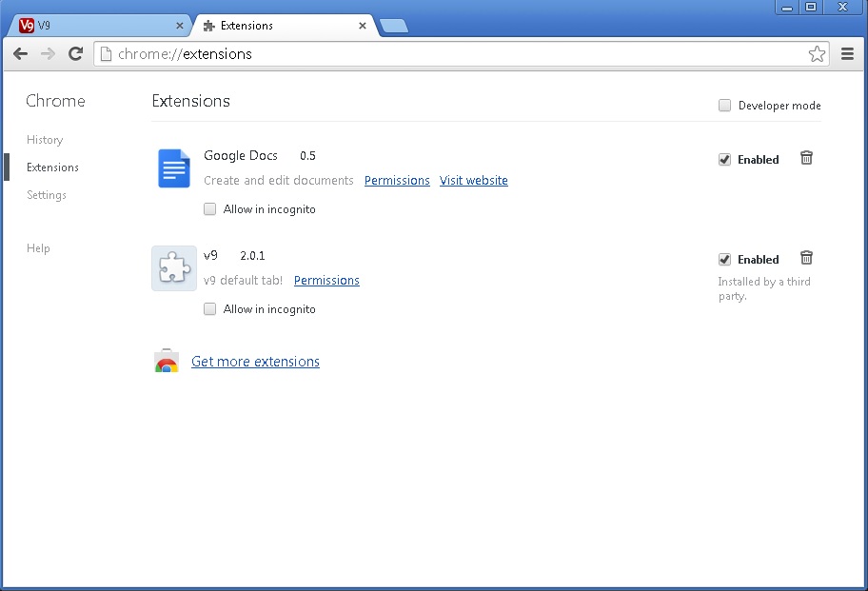
Task: Disable the v9 extension
Action: click(x=724, y=259)
